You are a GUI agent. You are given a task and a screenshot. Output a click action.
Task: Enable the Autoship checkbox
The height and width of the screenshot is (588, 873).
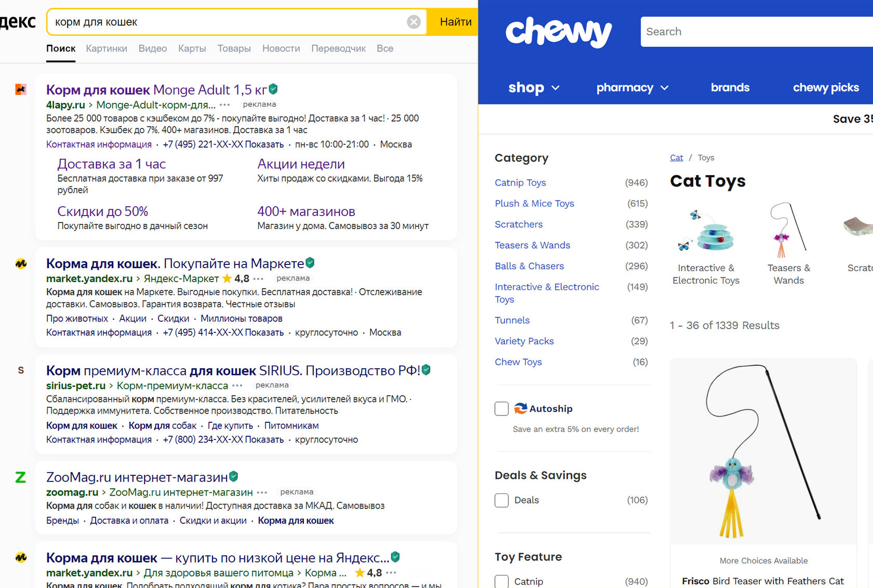(501, 409)
